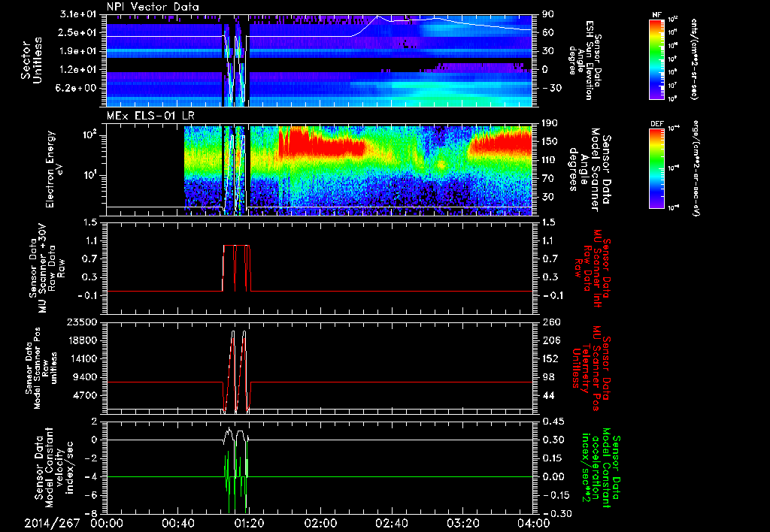
Task: Click the "1.2e+01" sector tick value
Action: click(x=78, y=70)
